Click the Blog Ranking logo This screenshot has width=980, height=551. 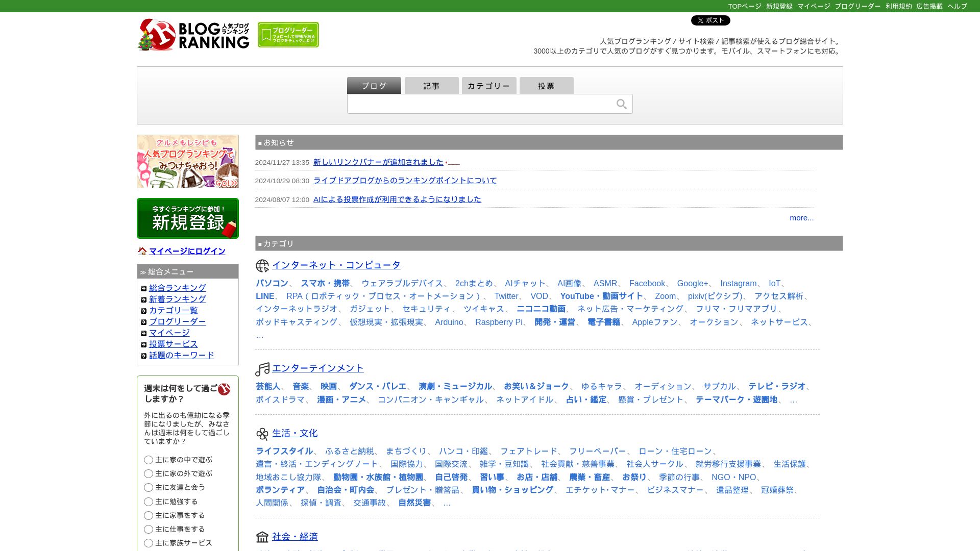193,35
